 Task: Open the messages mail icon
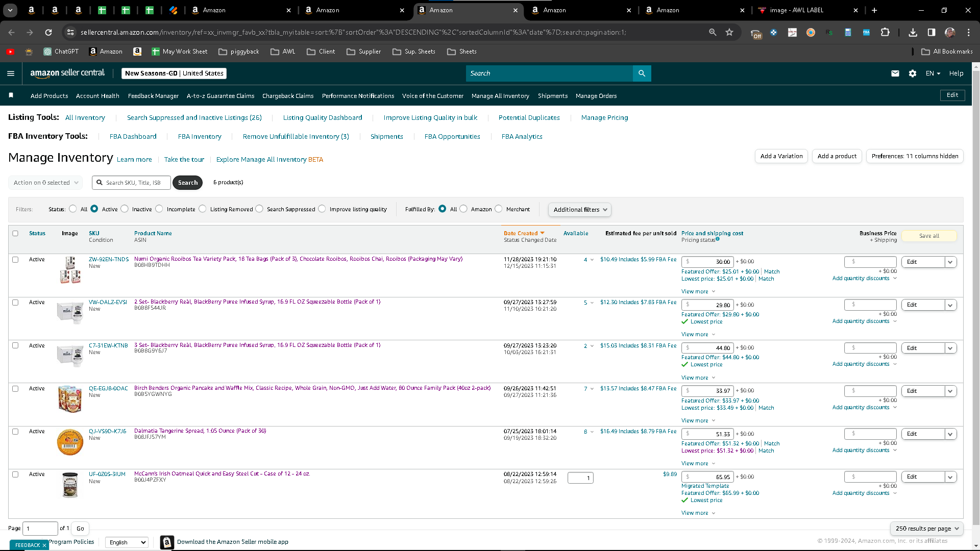[x=895, y=73]
